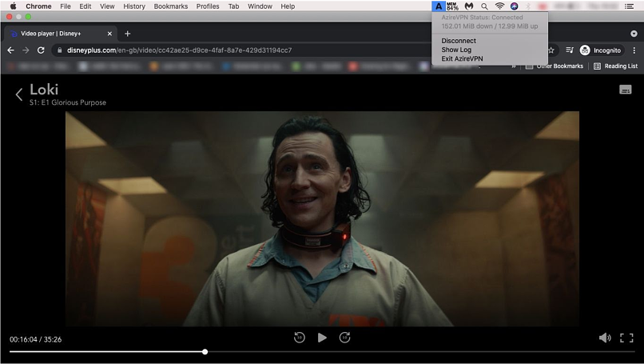Click S1: E1 Glorious Purpose subtitle
Screen dimensions: 644x364
(68, 102)
